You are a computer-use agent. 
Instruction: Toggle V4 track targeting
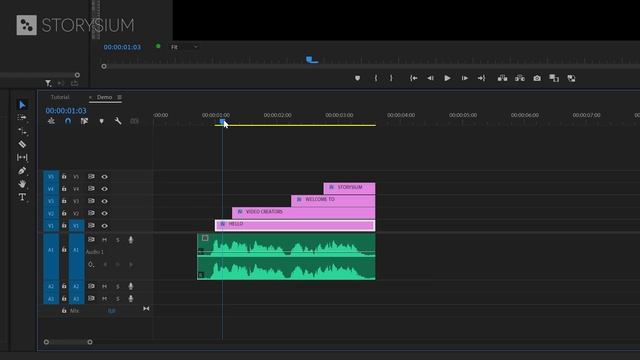(x=76, y=189)
